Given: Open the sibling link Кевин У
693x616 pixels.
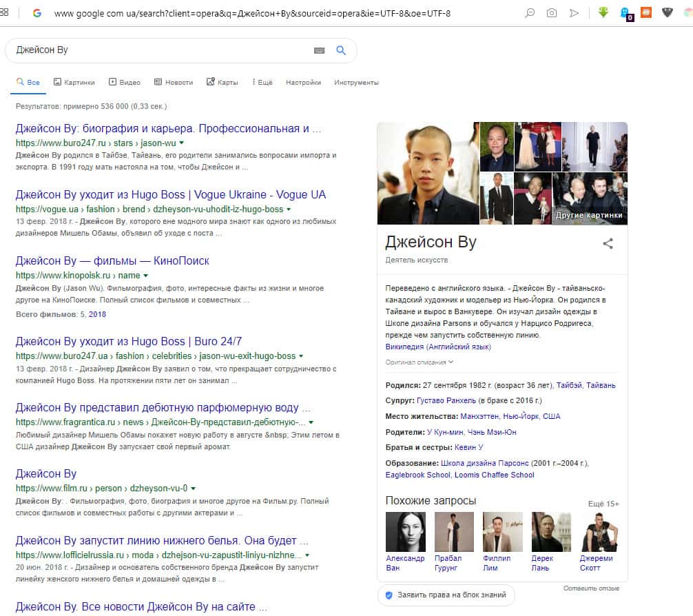Looking at the screenshot, I should [469, 447].
